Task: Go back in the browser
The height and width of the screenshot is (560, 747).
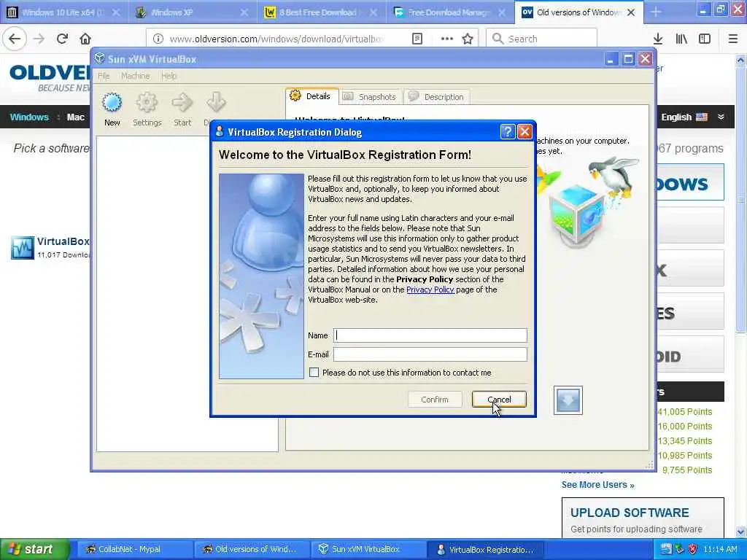Action: tap(15, 39)
